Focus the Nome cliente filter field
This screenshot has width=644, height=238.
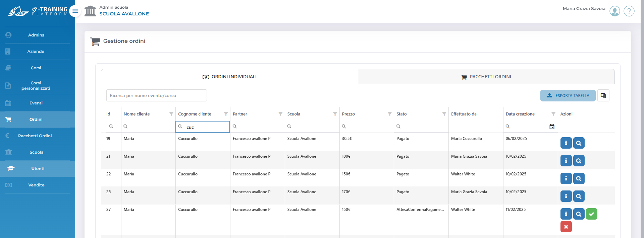148,127
